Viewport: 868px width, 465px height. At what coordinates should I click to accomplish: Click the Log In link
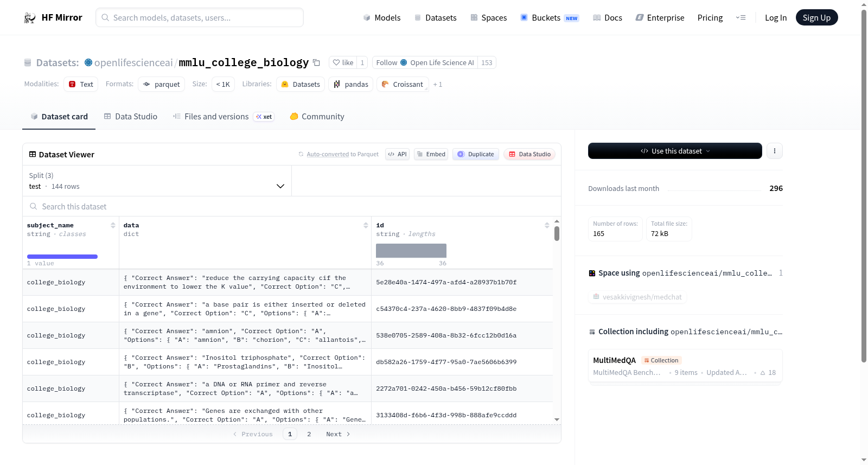point(776,18)
